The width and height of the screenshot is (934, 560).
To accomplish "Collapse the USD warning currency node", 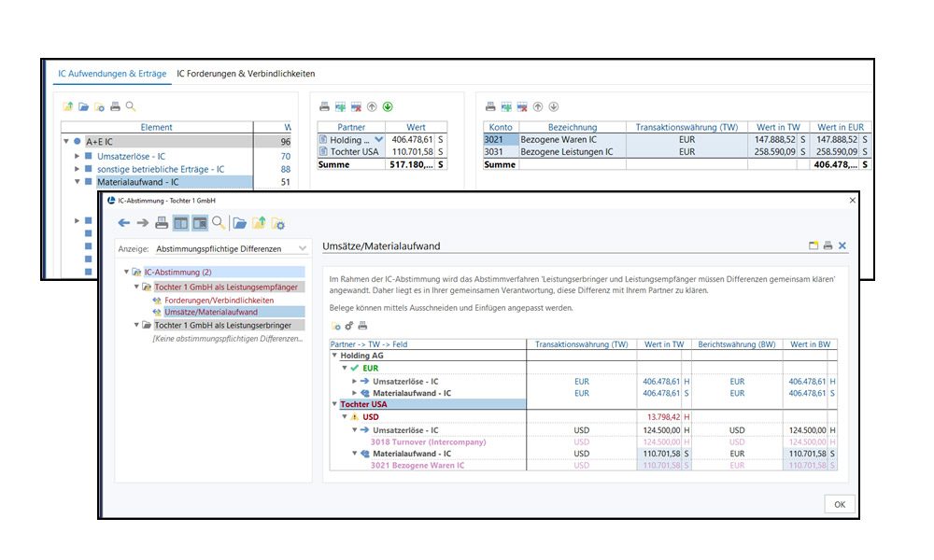I will pos(345,416).
